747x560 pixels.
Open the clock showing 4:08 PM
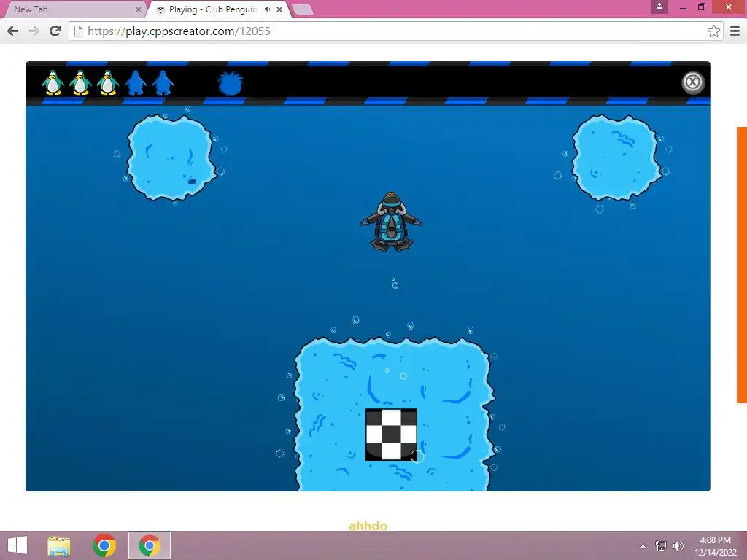click(x=716, y=545)
